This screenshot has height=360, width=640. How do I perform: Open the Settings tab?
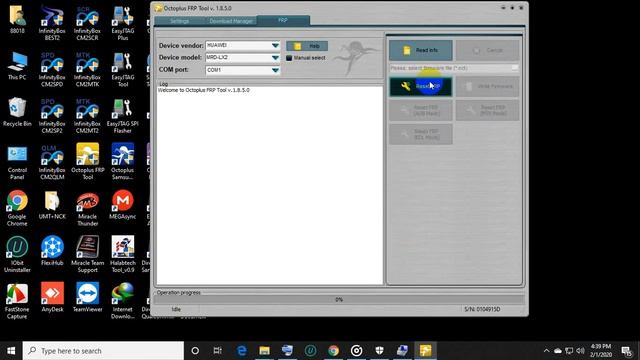point(179,21)
